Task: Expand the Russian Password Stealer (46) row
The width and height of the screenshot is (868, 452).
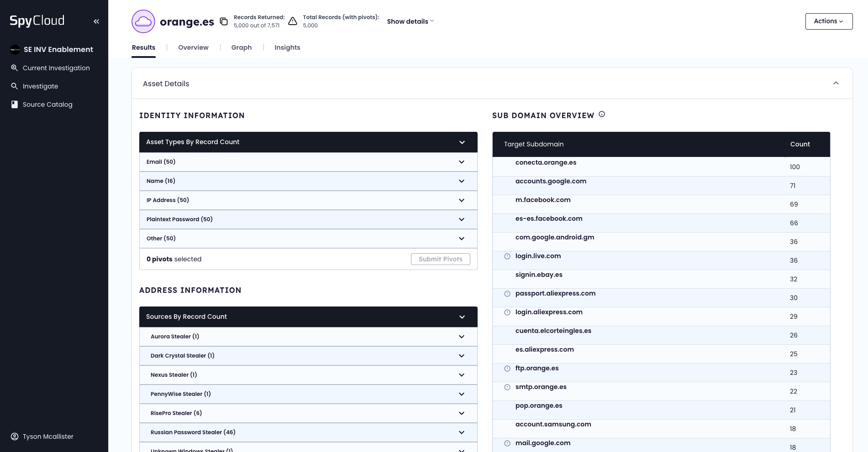Action: click(x=308, y=432)
